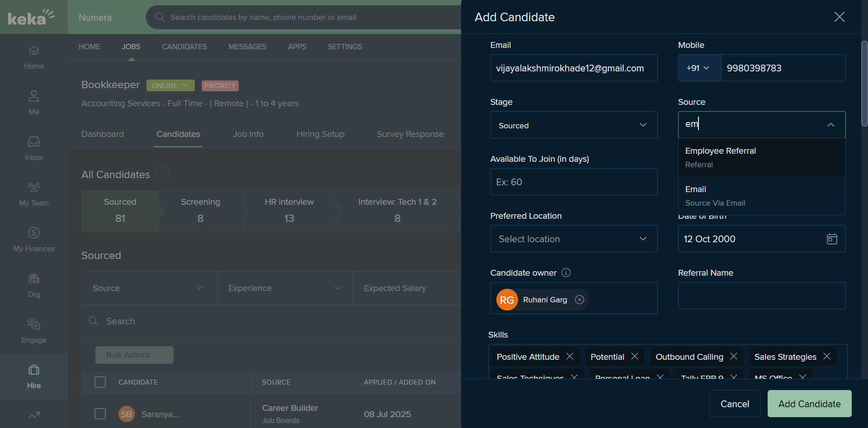Viewport: 868px width, 428px height.
Task: Open the Date of Birth calendar icon
Action: click(832, 239)
